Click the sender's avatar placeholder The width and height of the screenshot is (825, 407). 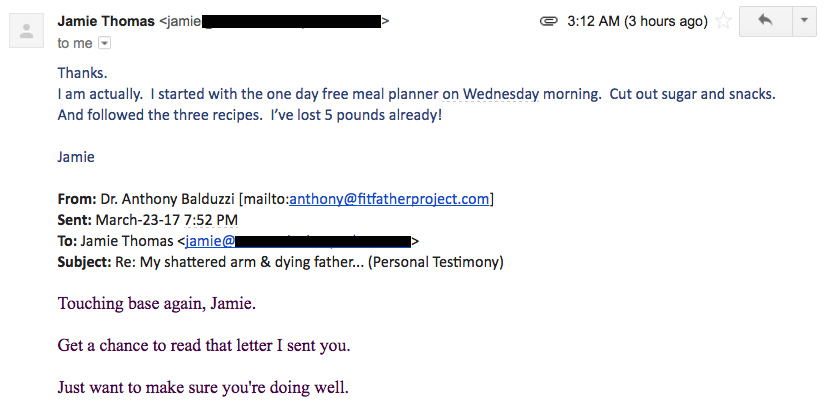26,31
